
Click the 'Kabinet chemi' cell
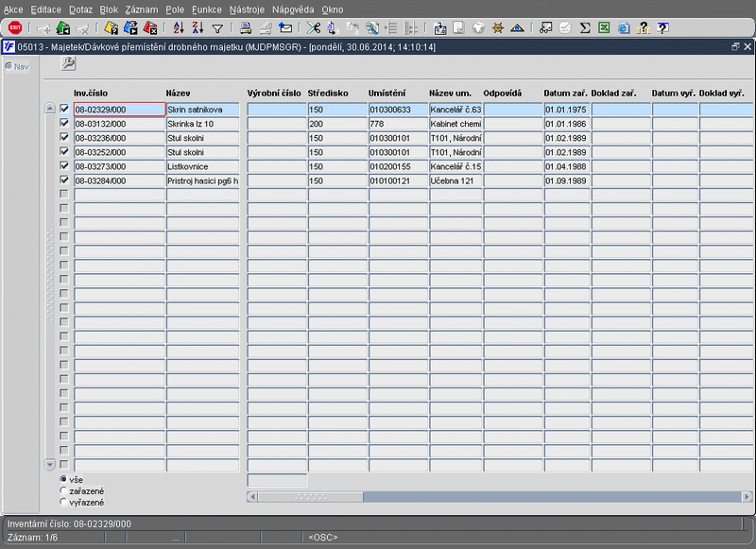[x=455, y=124]
